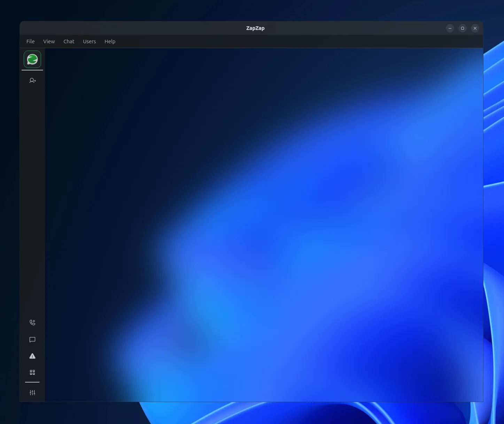Select the green ZapZap account avatar
The width and height of the screenshot is (504, 424).
(32, 59)
